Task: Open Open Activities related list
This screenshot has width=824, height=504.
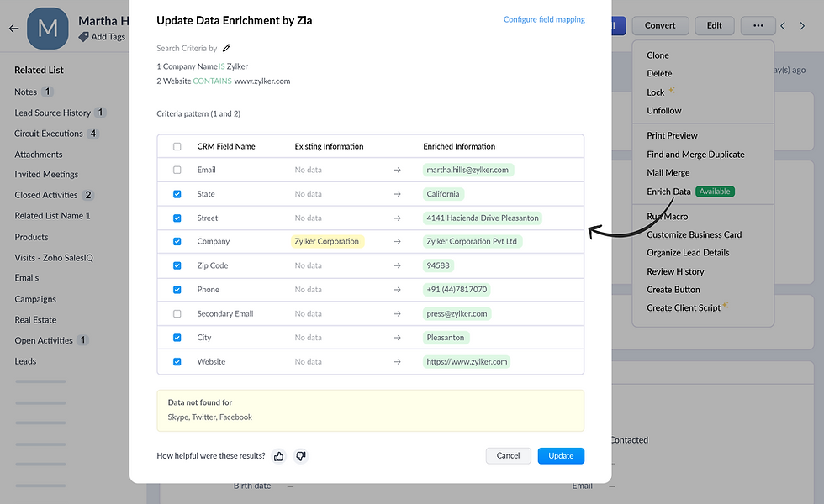Action: point(44,341)
